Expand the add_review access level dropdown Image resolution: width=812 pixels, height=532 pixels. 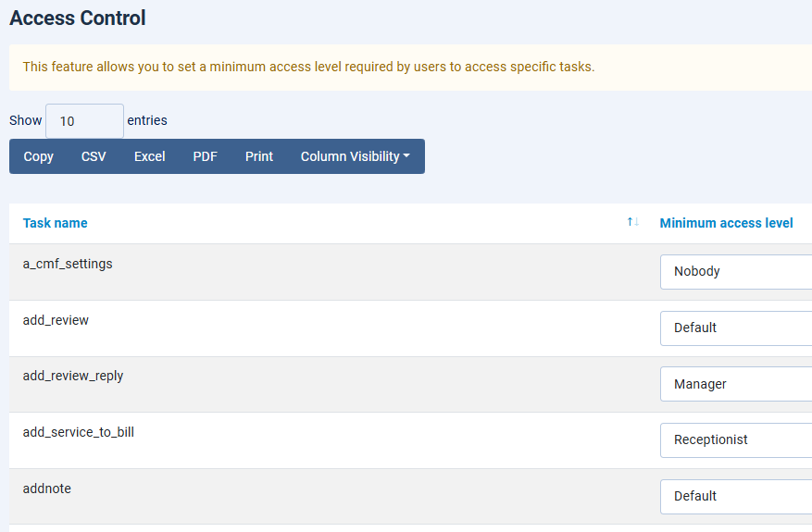tap(735, 328)
